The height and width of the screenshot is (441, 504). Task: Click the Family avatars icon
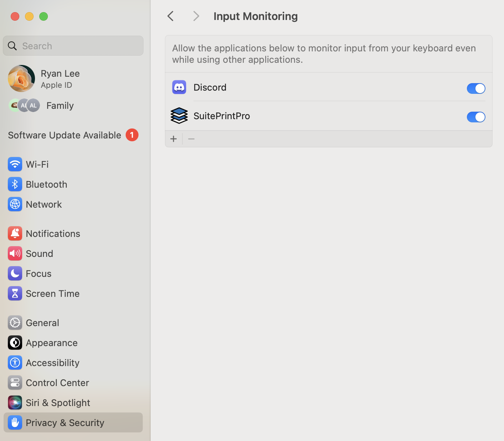point(24,105)
